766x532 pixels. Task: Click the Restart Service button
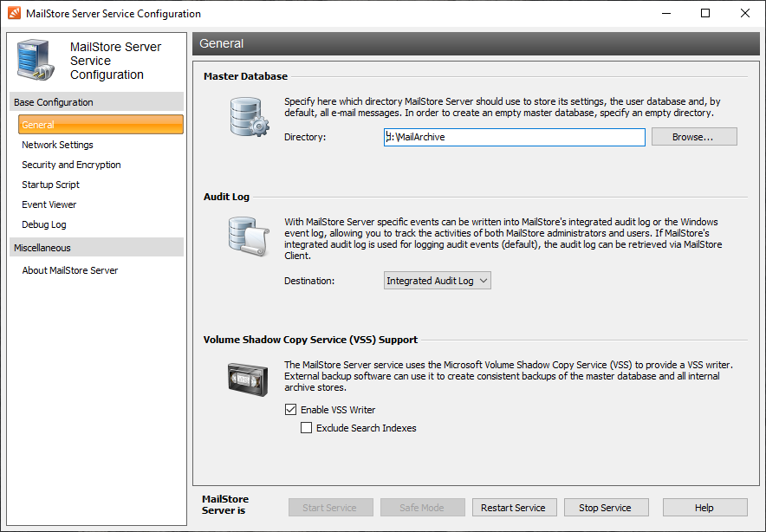tap(514, 508)
